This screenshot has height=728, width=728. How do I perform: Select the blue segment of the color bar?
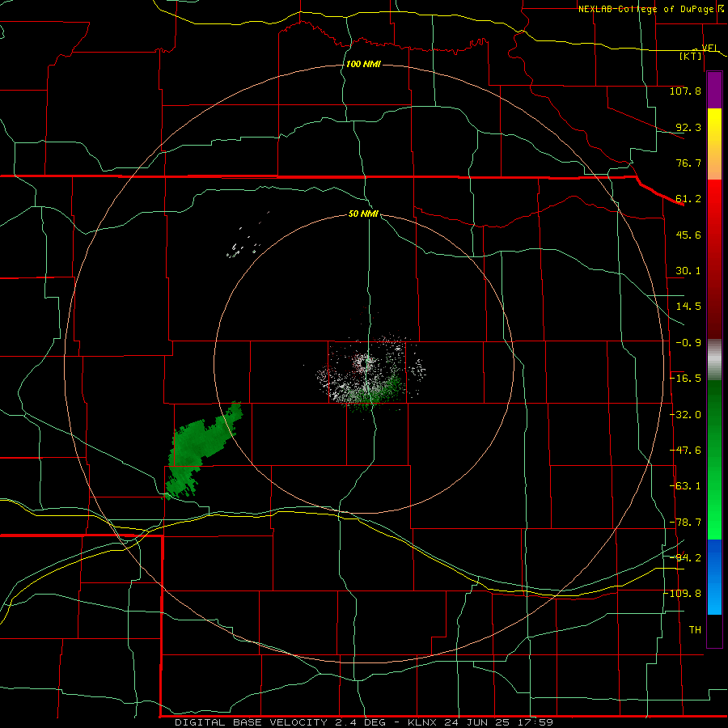(x=714, y=577)
